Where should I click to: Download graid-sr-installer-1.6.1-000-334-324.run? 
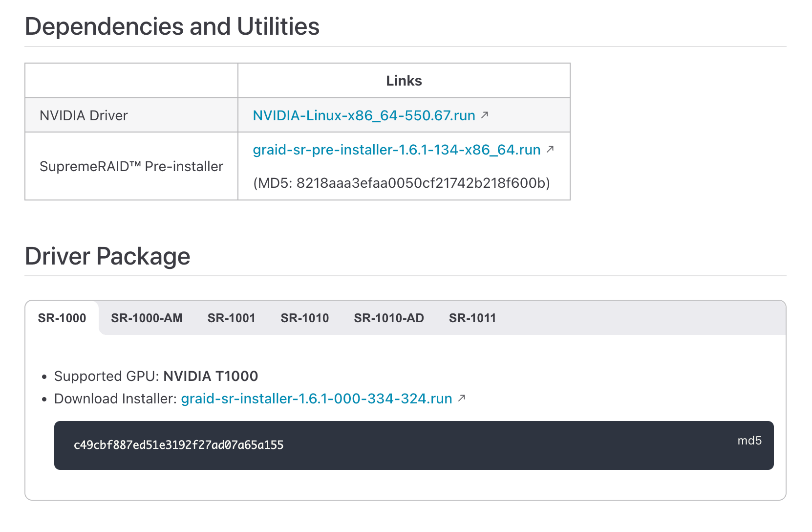pos(316,399)
